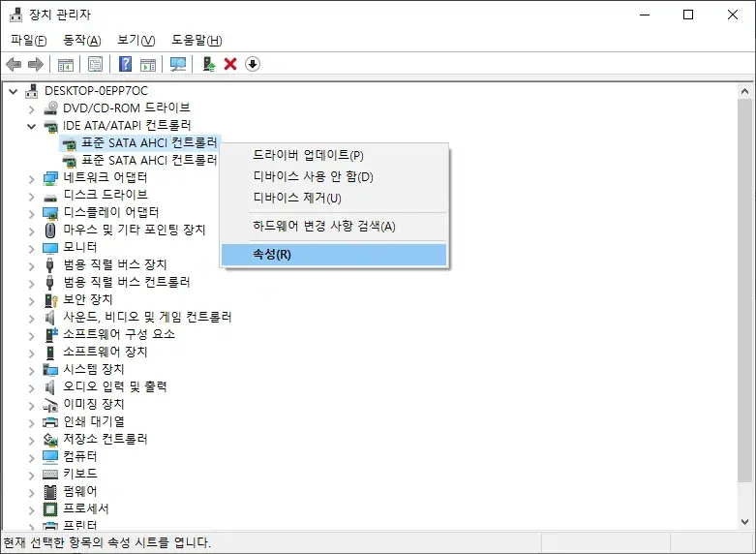
Task: Expand the 네트워크 어댑터 node
Action: (x=31, y=178)
